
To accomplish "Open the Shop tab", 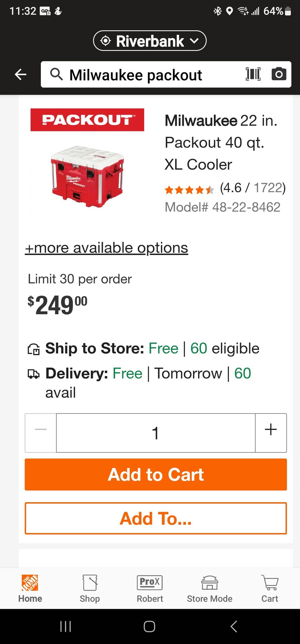I will (x=90, y=588).
